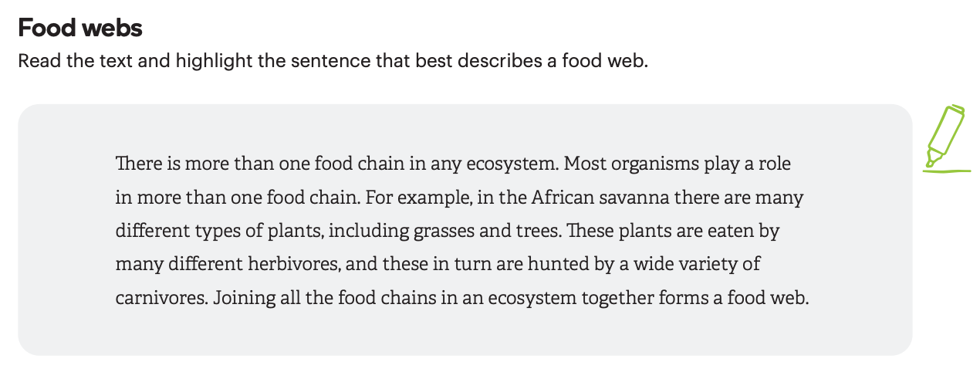Click the word "trees" in the passage
The height and width of the screenshot is (372, 980).
[x=518, y=231]
